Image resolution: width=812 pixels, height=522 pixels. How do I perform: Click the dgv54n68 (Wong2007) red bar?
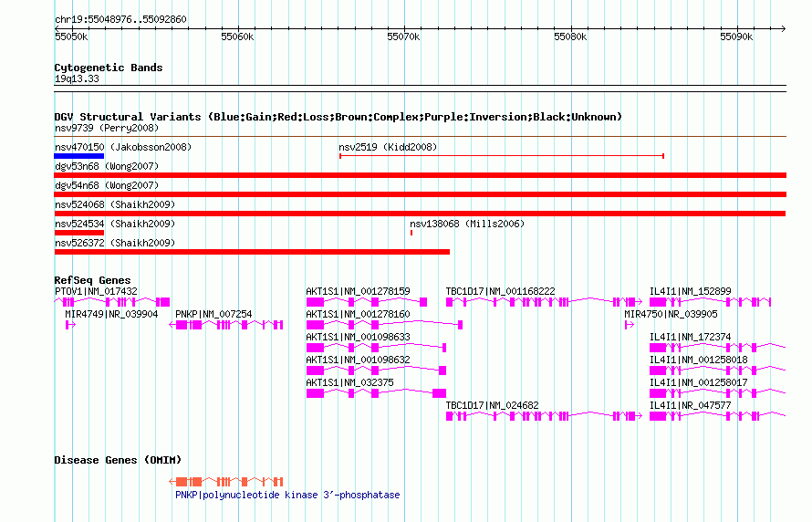point(421,194)
